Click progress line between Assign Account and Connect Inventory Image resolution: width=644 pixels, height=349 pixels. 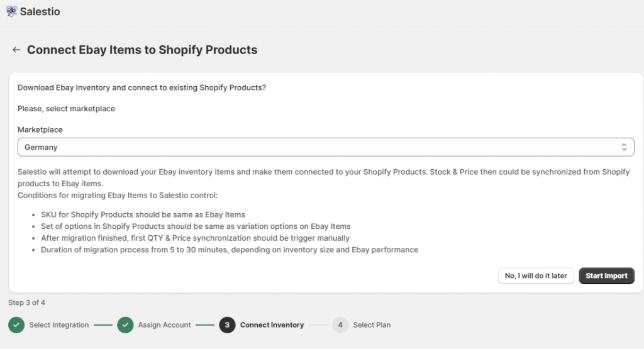(205, 325)
